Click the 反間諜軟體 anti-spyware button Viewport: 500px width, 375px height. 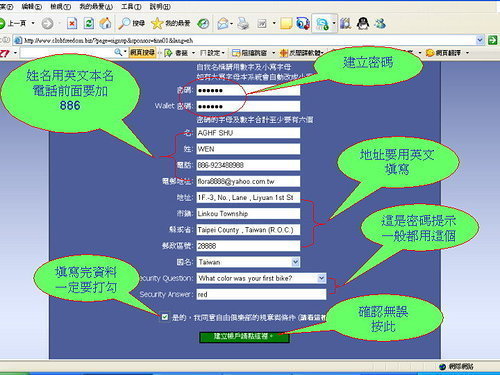click(302, 53)
